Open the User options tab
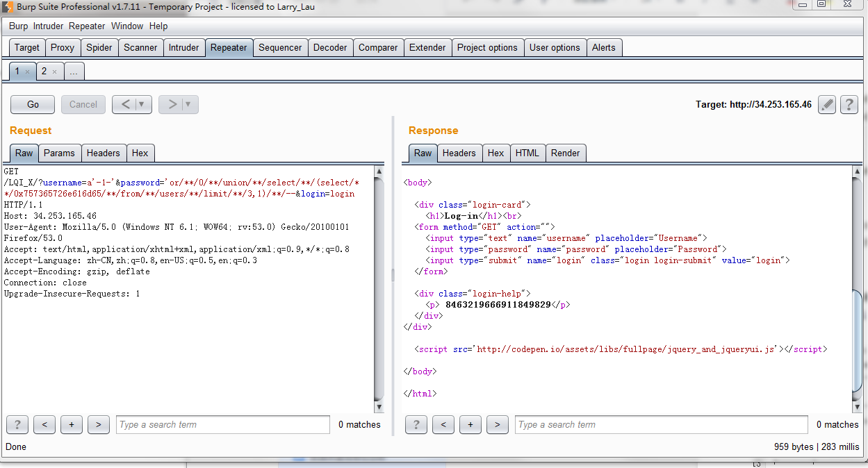 555,47
